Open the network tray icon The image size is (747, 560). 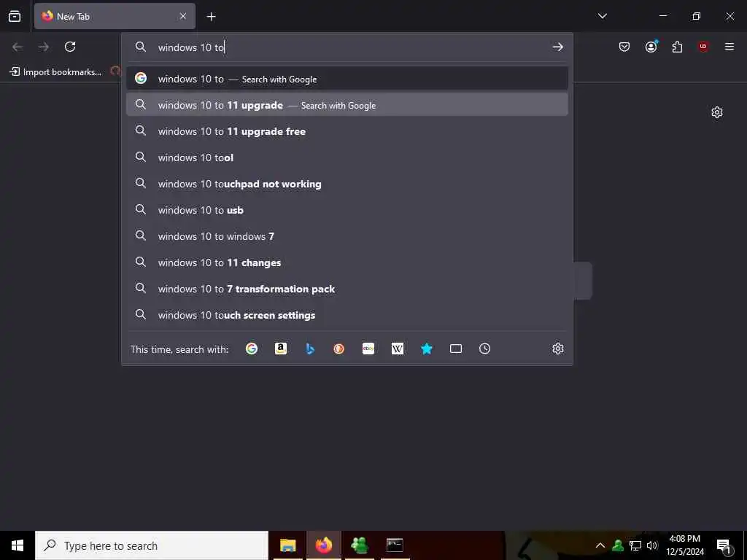pyautogui.click(x=635, y=545)
